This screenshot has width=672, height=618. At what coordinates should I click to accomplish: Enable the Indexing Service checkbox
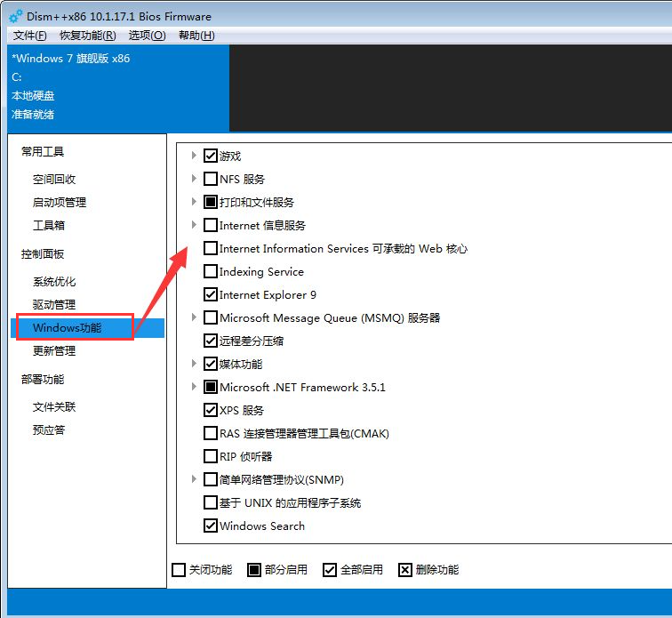click(211, 271)
